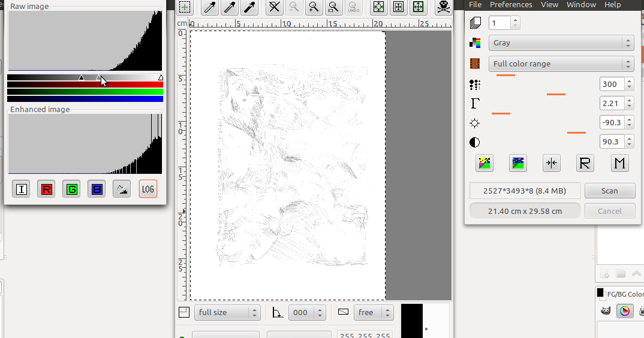This screenshot has width=644, height=338.
Task: Open the free aspect ratio dropdown
Action: [374, 313]
